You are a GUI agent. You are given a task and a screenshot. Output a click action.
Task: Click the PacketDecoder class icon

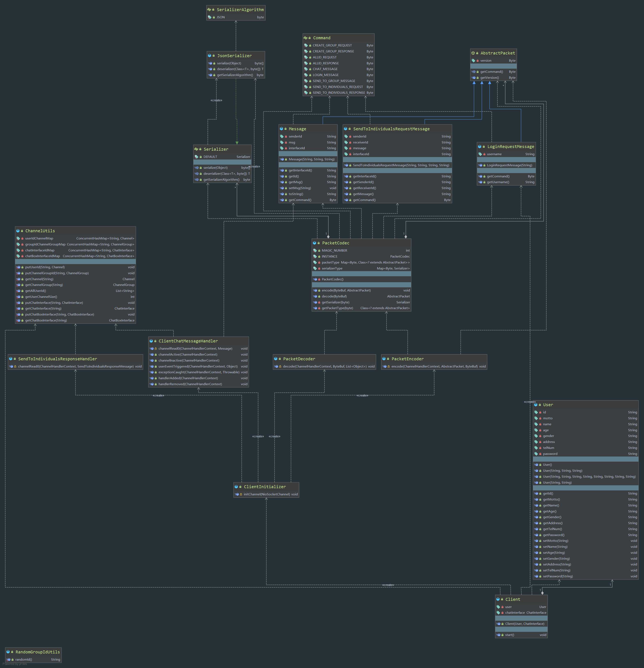[275, 359]
